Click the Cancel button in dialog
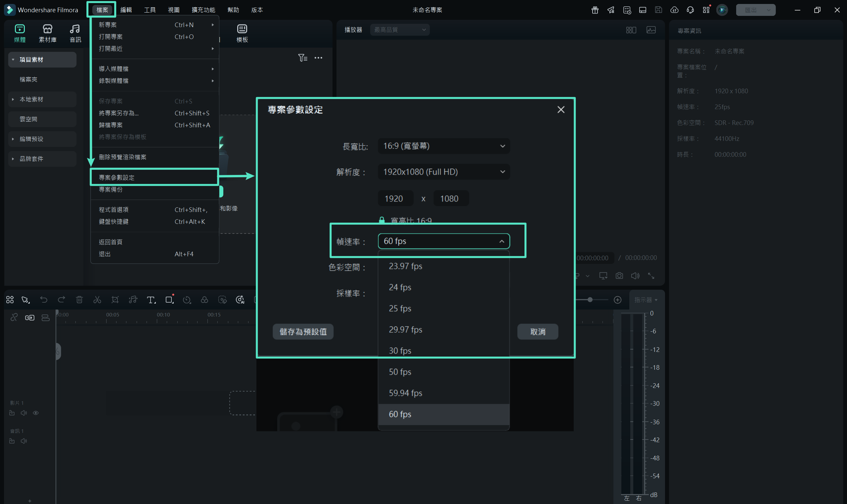The width and height of the screenshot is (847, 504). pos(538,331)
